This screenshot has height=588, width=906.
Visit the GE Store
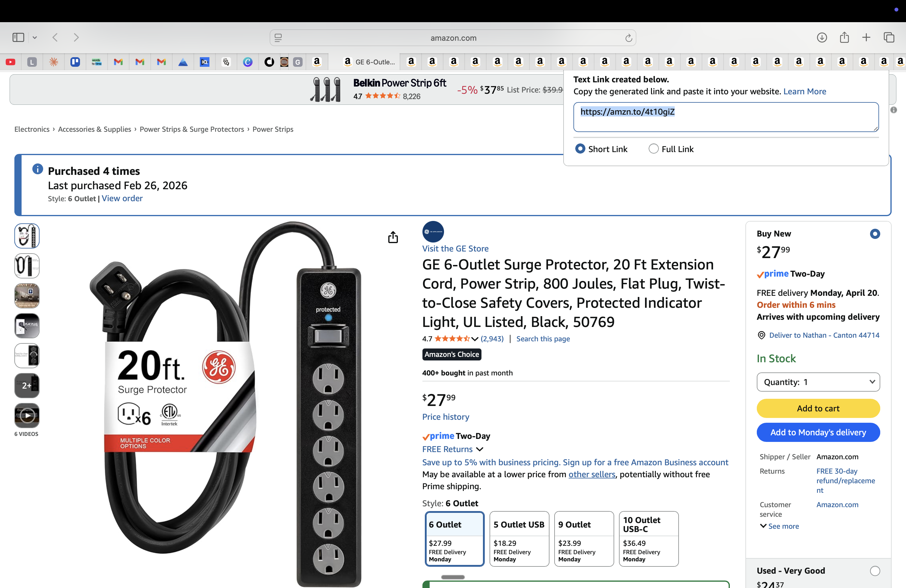pyautogui.click(x=455, y=248)
